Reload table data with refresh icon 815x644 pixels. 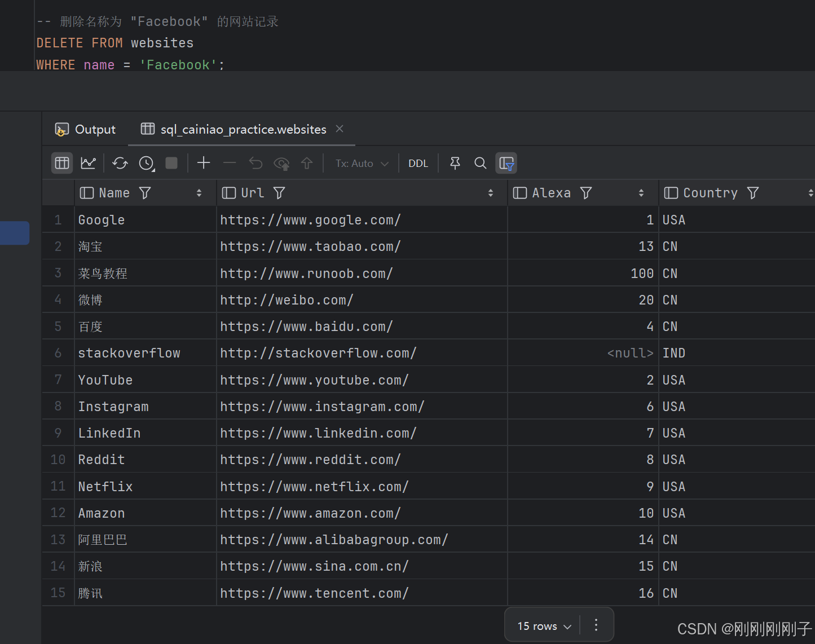(x=120, y=163)
